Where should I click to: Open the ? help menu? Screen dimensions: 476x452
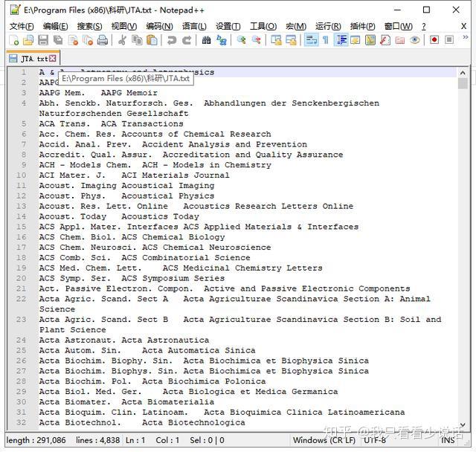click(x=423, y=27)
